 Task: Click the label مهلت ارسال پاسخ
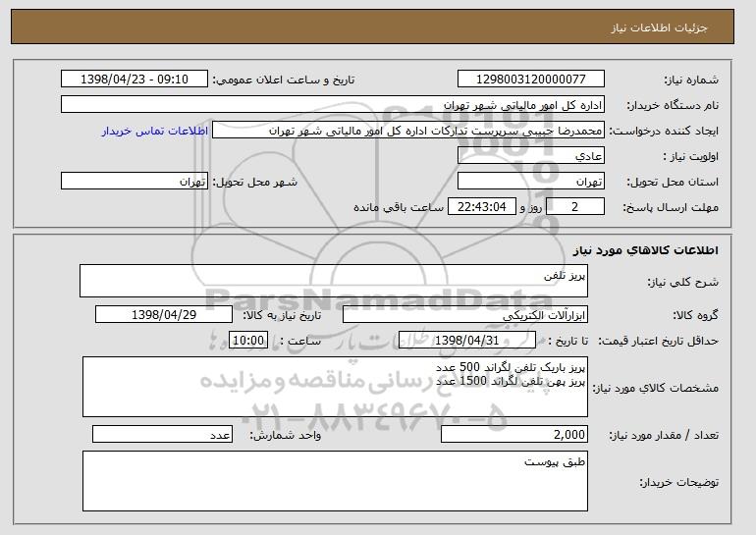[x=671, y=207]
